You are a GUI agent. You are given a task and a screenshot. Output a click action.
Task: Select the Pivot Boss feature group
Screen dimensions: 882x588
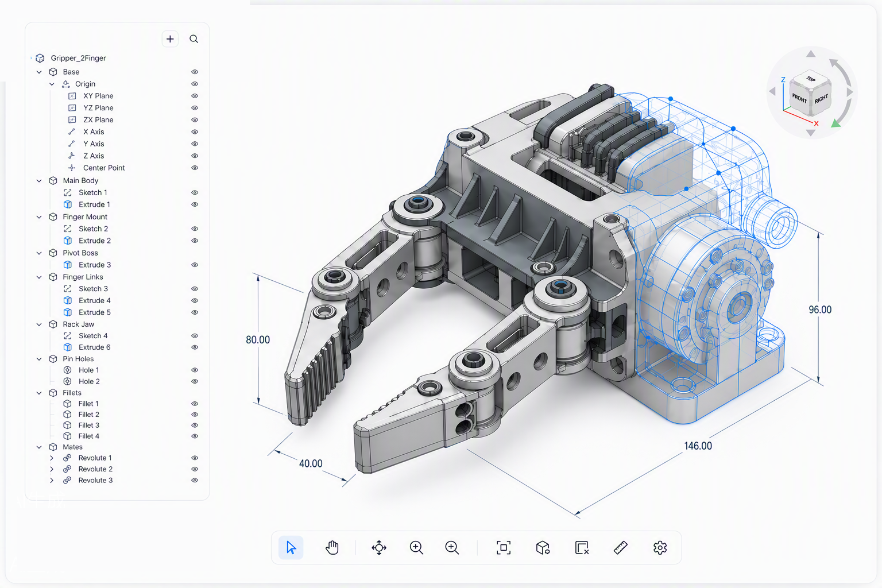(80, 253)
